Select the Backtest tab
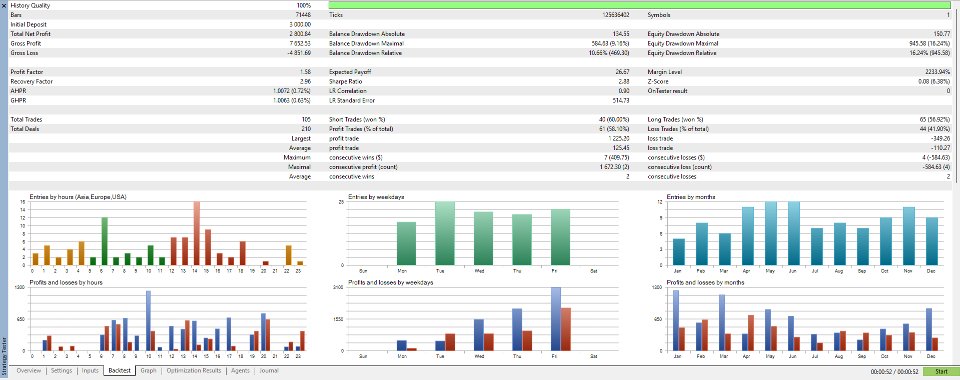 pos(119,371)
